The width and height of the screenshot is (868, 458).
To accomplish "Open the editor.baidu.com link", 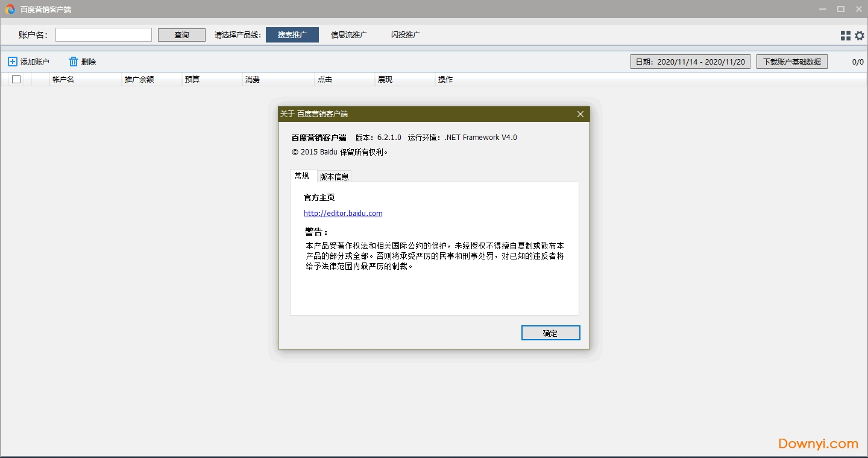I will point(343,213).
